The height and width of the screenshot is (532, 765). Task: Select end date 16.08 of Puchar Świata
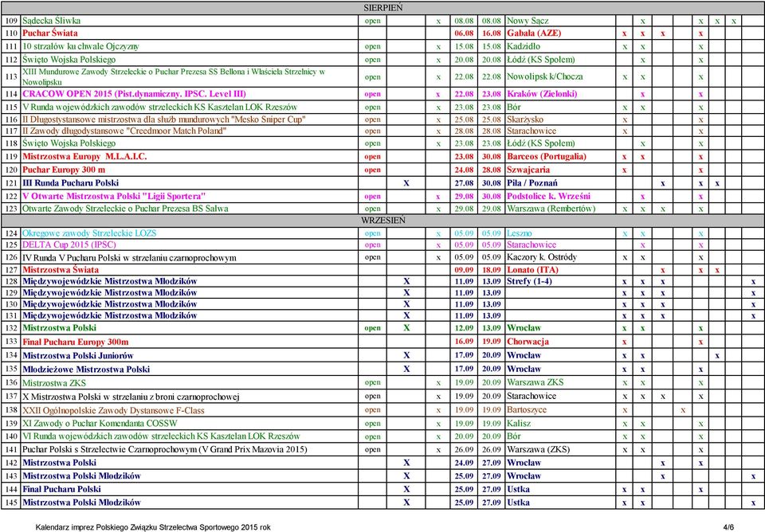pyautogui.click(x=492, y=33)
